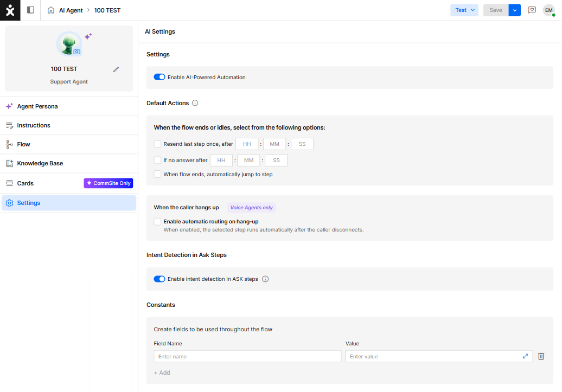Open the Instructions section
Image resolution: width=562 pixels, height=392 pixels.
coord(69,125)
